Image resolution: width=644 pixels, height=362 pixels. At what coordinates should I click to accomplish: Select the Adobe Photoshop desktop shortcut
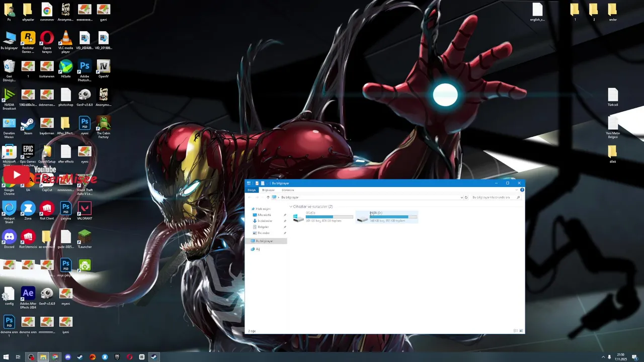[x=85, y=71]
